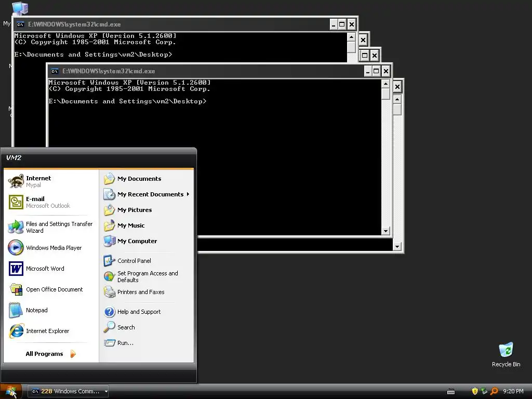Screen dimensions: 532x399
Task: Launch Mypal Internet browser from Start menu
Action: (51, 181)
